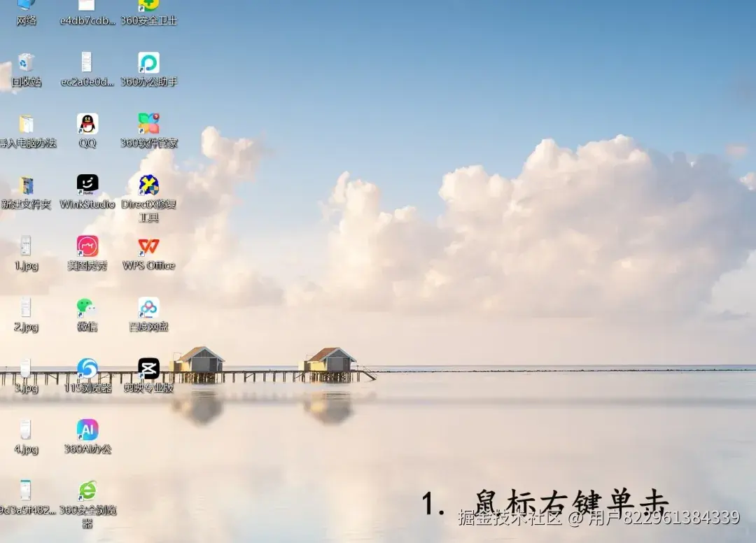
Task: Launch WeChat (微信)
Action: (87, 308)
